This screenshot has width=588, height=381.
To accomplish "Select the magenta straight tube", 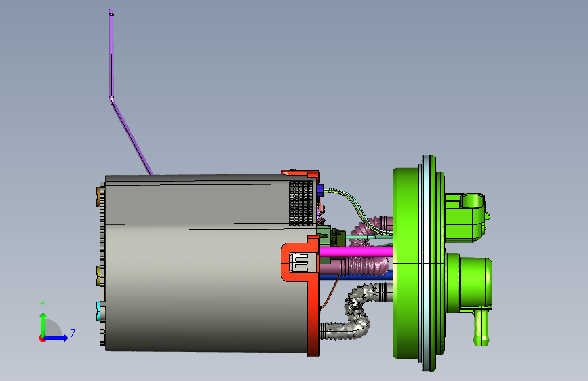I will coord(356,252).
